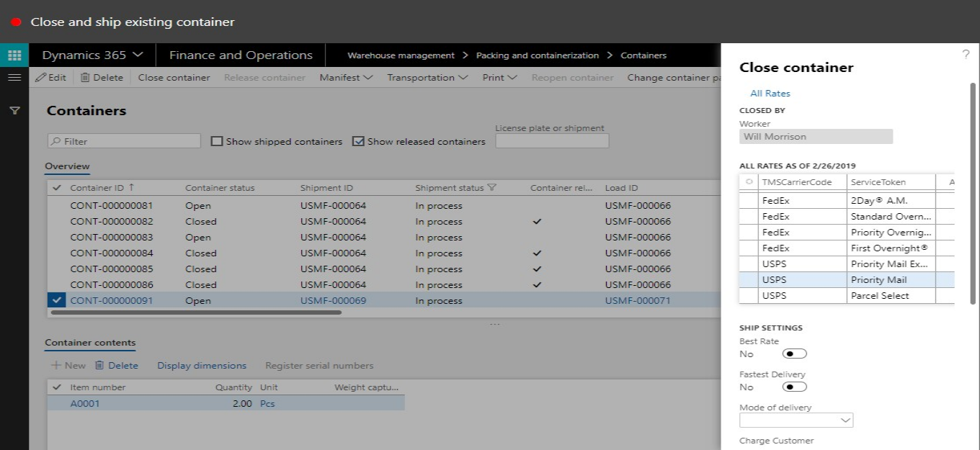Click the Edit pencil icon
This screenshot has width=980, height=450.
click(41, 78)
